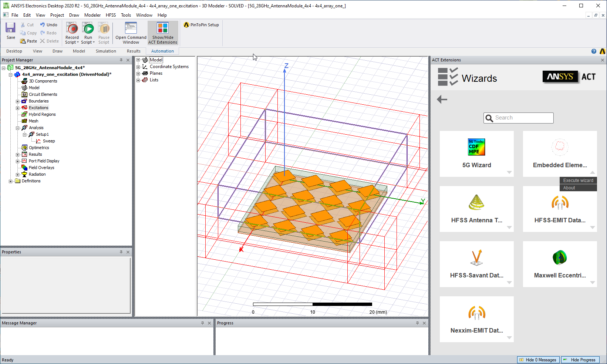Image resolution: width=607 pixels, height=364 pixels.
Task: Pin the Project Manager panel
Action: pyautogui.click(x=121, y=60)
